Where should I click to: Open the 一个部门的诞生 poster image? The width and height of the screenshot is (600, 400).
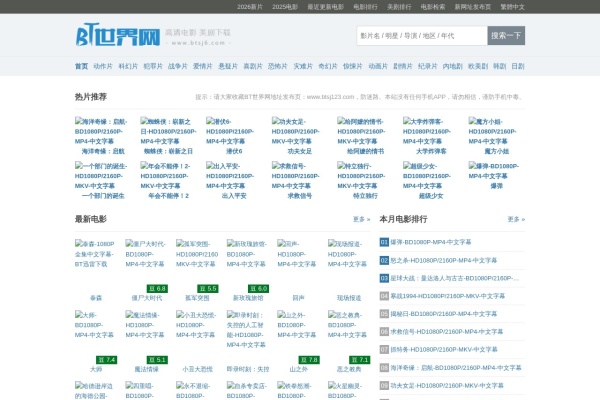(x=101, y=176)
